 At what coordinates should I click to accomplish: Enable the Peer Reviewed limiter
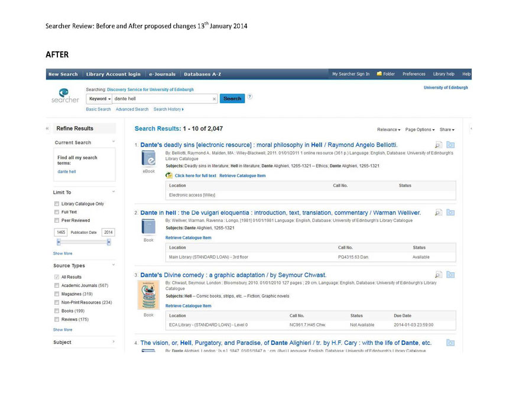(57, 220)
